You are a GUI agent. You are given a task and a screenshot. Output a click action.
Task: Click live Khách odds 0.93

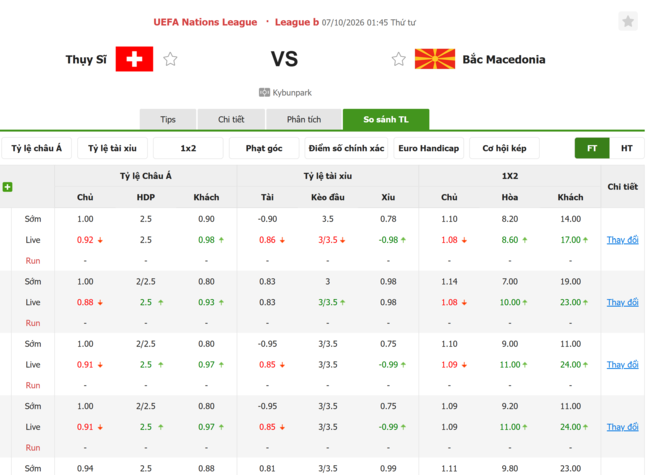[x=206, y=303]
